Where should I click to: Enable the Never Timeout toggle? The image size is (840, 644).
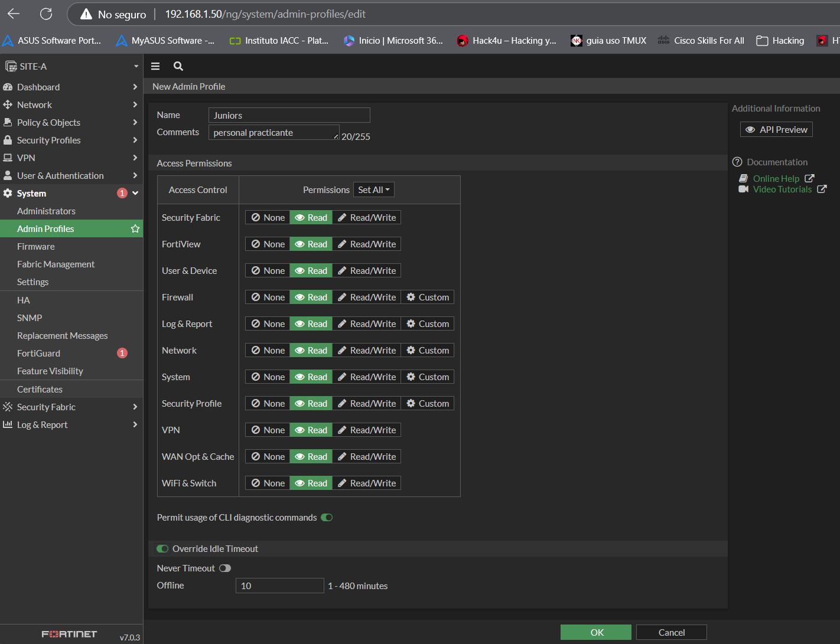(x=225, y=568)
